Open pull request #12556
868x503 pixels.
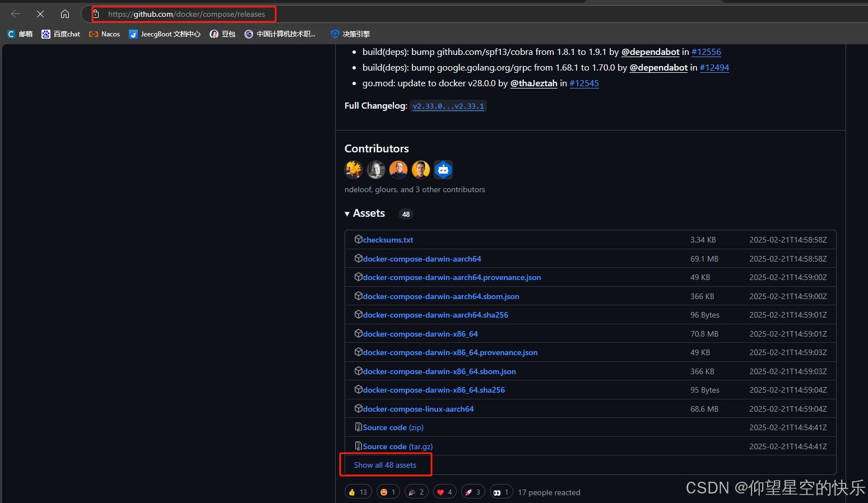coord(706,52)
